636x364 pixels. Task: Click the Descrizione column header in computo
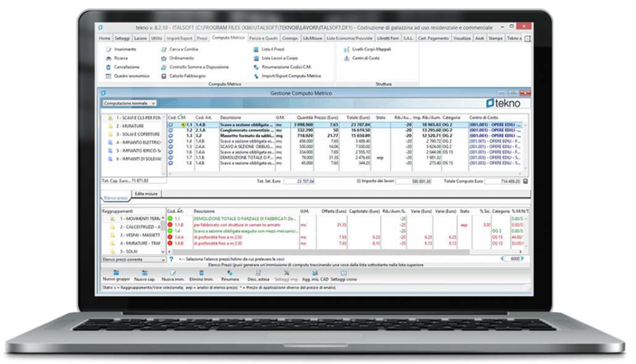(230, 118)
